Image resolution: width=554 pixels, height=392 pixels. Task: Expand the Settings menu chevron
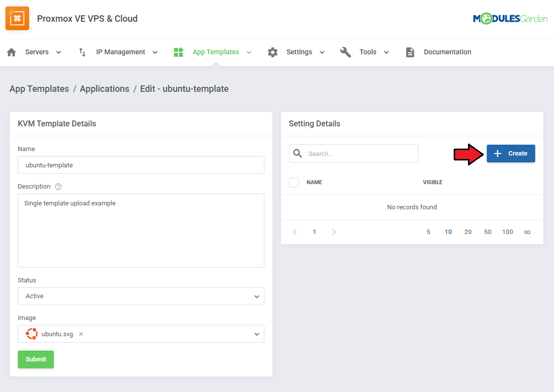coord(322,52)
